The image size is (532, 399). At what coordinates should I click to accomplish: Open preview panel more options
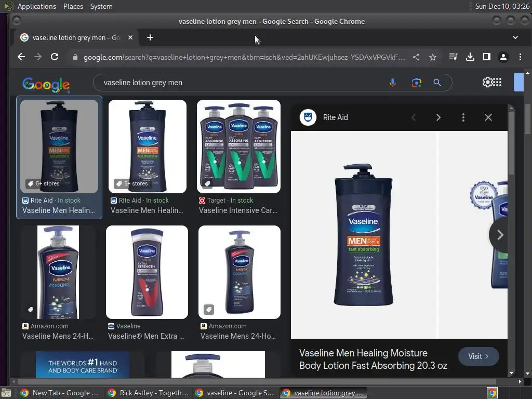click(463, 117)
